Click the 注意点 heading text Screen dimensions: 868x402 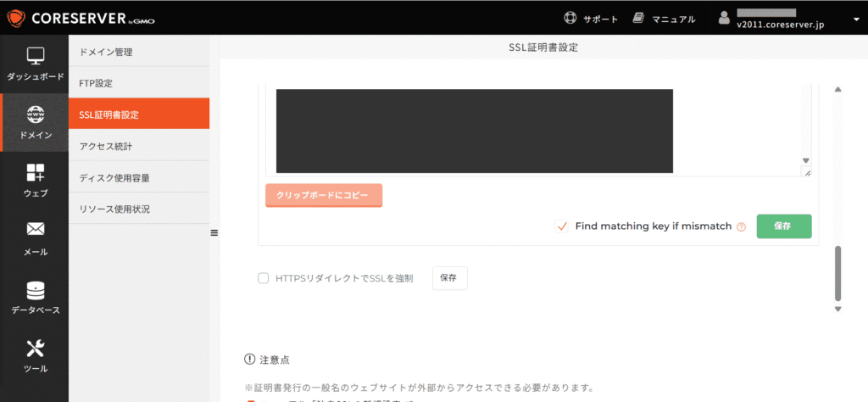[x=274, y=360]
